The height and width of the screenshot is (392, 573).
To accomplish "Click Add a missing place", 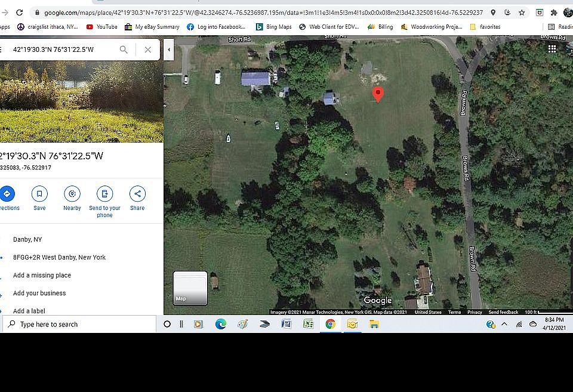I will pos(42,275).
